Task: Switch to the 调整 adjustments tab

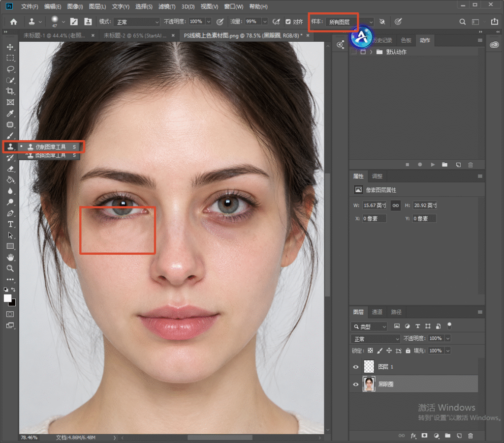Action: pyautogui.click(x=377, y=176)
